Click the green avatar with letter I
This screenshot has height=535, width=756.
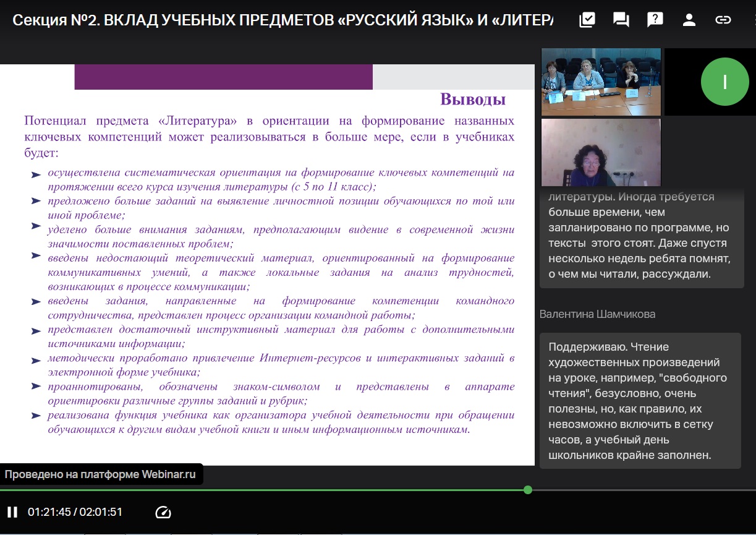pos(724,82)
